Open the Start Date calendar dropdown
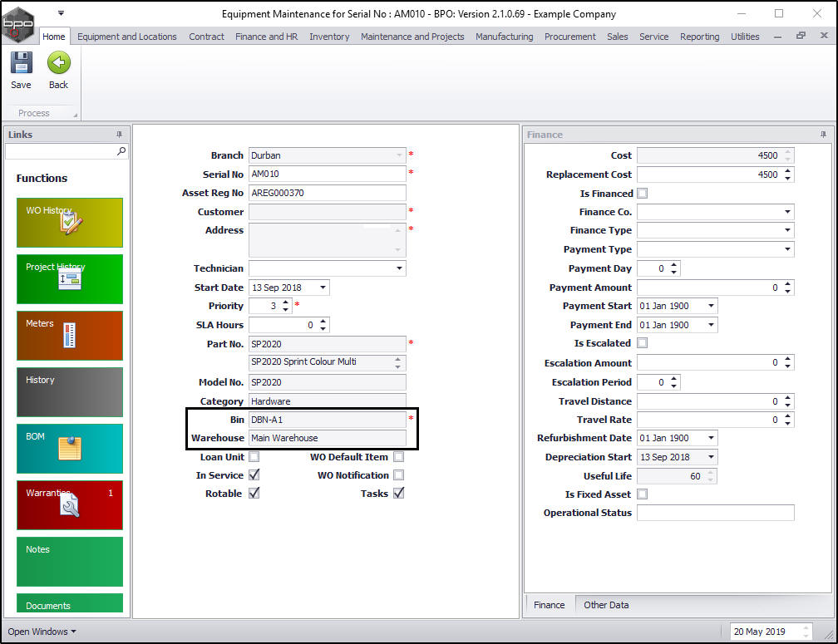Image resolution: width=838 pixels, height=644 pixels. pos(323,288)
